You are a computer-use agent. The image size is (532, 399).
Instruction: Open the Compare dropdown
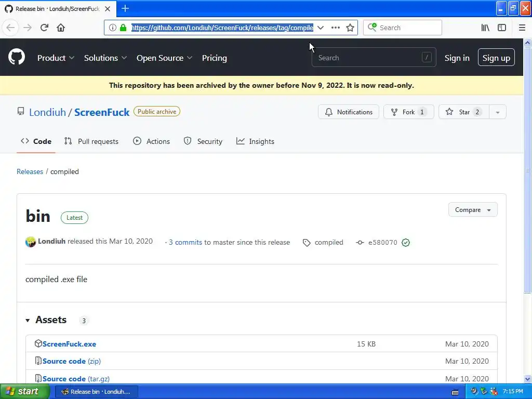click(x=473, y=210)
